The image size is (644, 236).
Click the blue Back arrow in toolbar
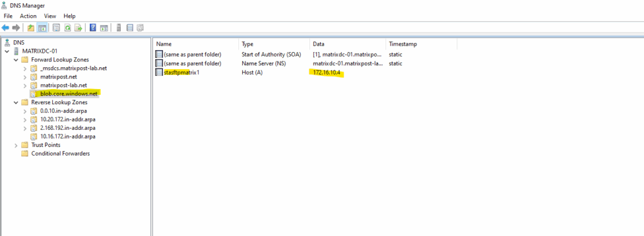[5, 28]
